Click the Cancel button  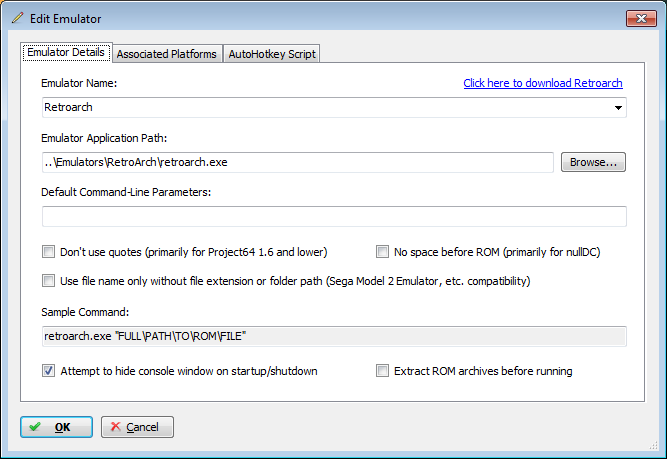click(x=137, y=427)
